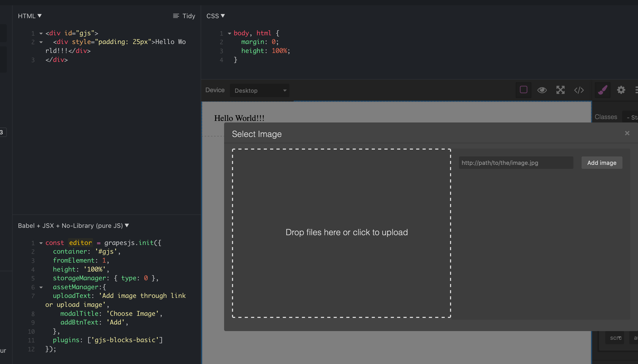This screenshot has width=638, height=364.
Task: Toggle component borders with the square icon
Action: pyautogui.click(x=523, y=90)
